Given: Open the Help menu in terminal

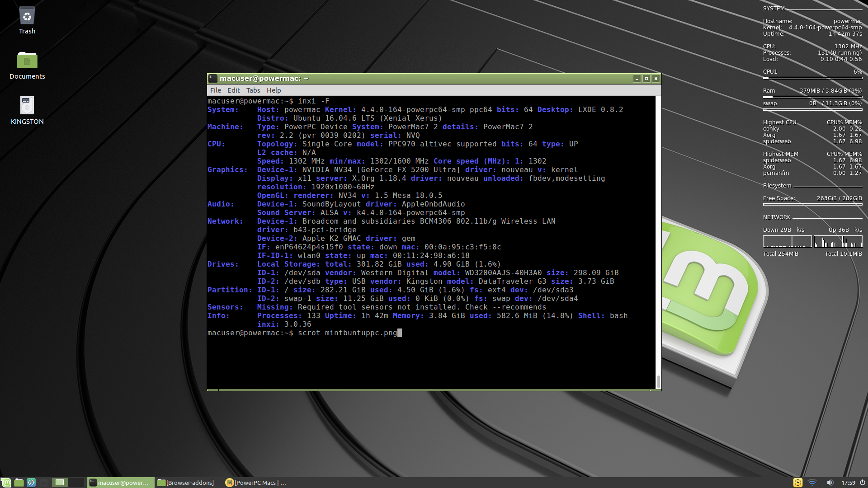Looking at the screenshot, I should tap(274, 90).
